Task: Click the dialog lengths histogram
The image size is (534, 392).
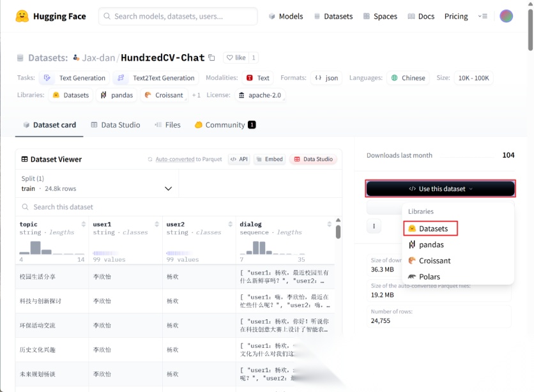Action: point(273,247)
